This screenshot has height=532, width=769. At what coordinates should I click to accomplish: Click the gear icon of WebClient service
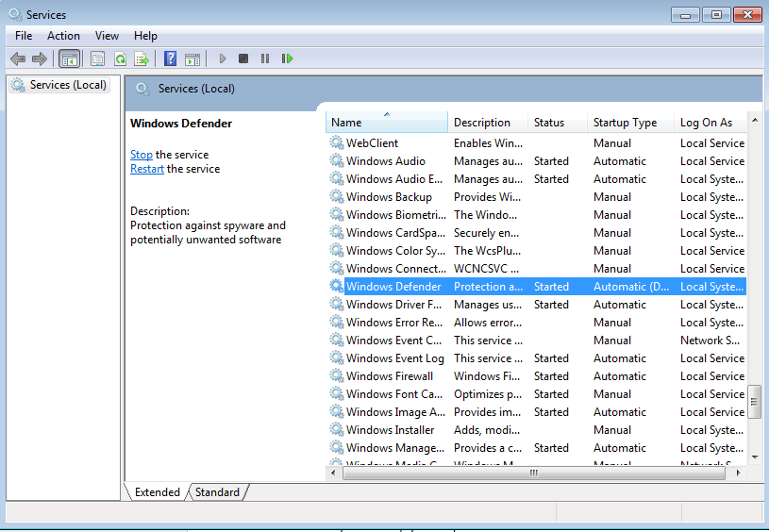(x=337, y=142)
